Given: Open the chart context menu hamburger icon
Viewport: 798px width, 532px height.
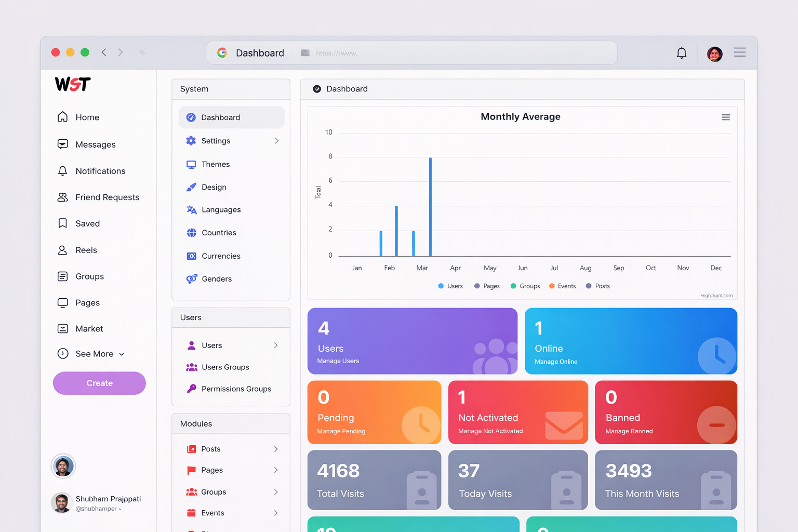Looking at the screenshot, I should (x=726, y=117).
